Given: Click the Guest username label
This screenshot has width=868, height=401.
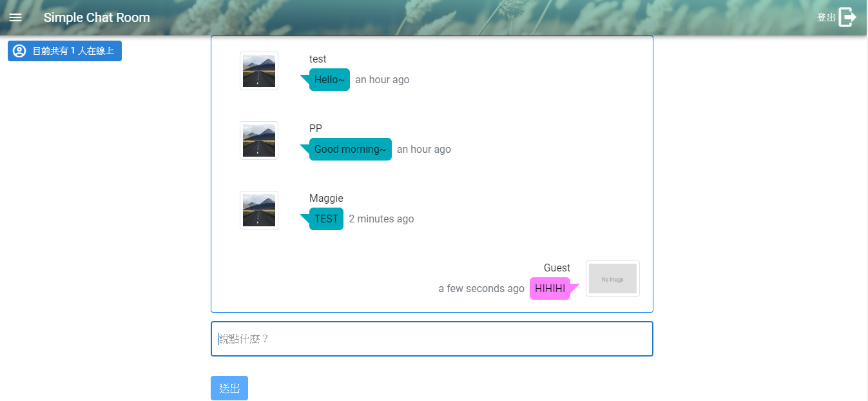Looking at the screenshot, I should point(557,268).
